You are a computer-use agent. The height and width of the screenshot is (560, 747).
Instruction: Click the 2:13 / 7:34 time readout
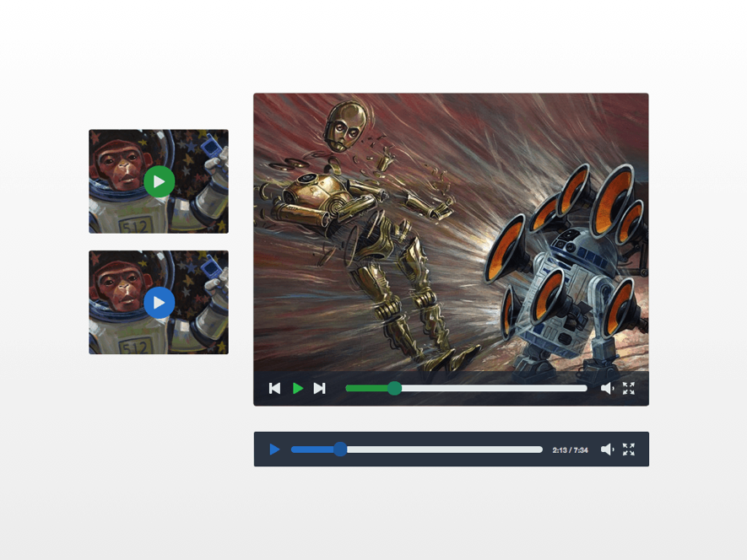(571, 450)
